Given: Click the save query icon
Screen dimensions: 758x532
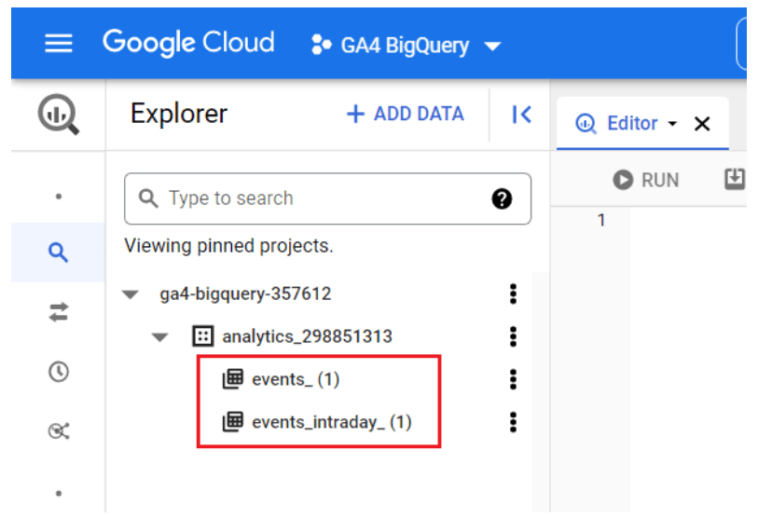Looking at the screenshot, I should tap(735, 179).
